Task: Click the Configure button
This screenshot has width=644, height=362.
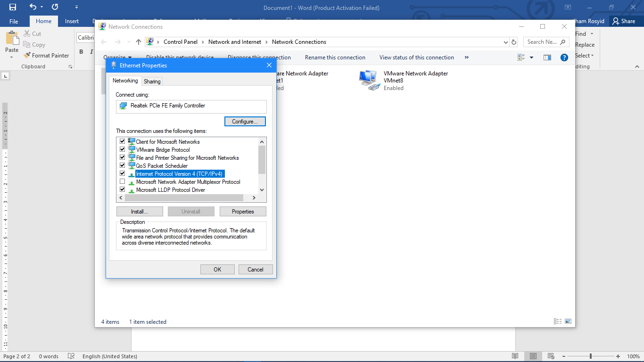Action: [245, 122]
